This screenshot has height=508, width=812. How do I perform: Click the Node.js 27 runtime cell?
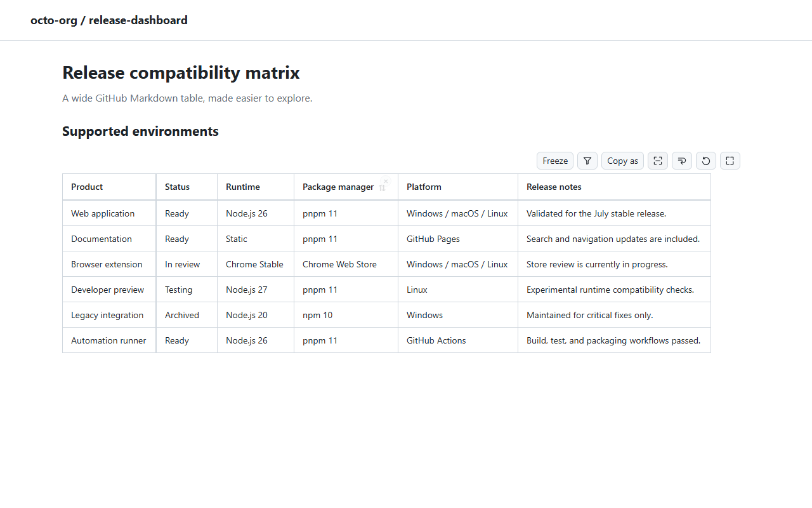click(256, 290)
